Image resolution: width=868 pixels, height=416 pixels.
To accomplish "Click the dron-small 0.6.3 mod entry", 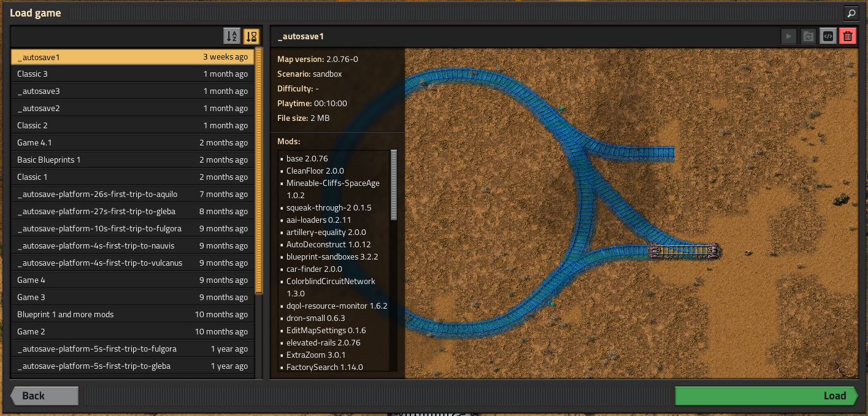I will [315, 318].
